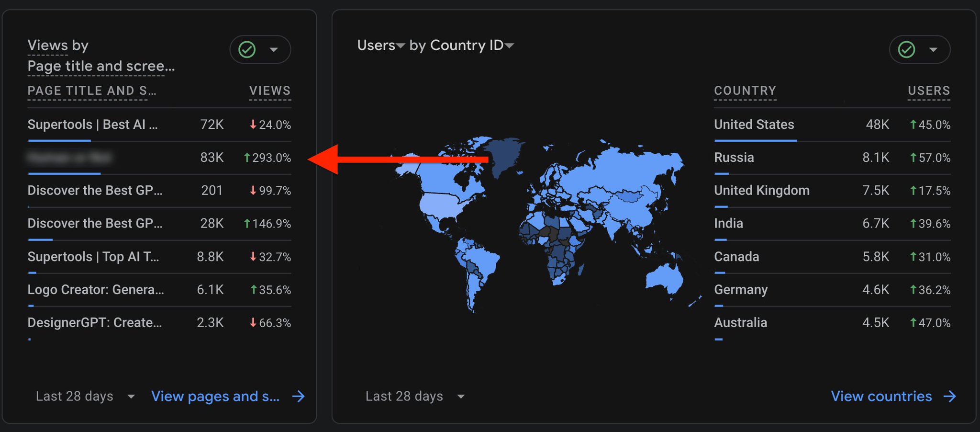Click the USERS column header
The height and width of the screenshot is (432, 980).
(x=929, y=91)
